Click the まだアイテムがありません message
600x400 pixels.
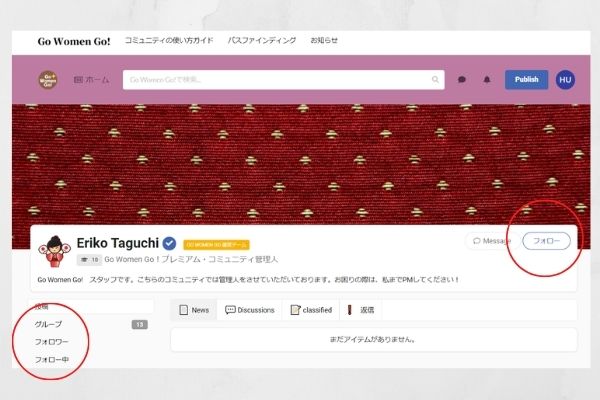373,339
